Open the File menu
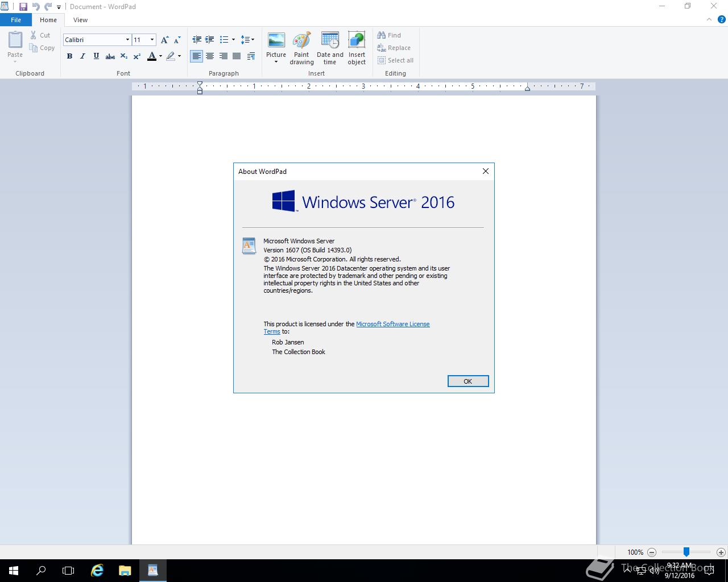 [16, 20]
